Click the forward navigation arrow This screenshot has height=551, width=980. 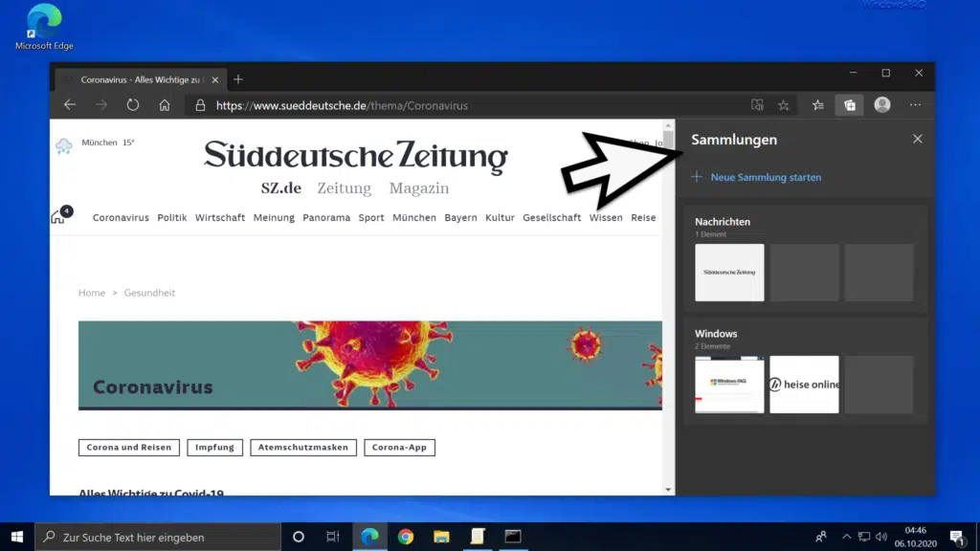[101, 105]
